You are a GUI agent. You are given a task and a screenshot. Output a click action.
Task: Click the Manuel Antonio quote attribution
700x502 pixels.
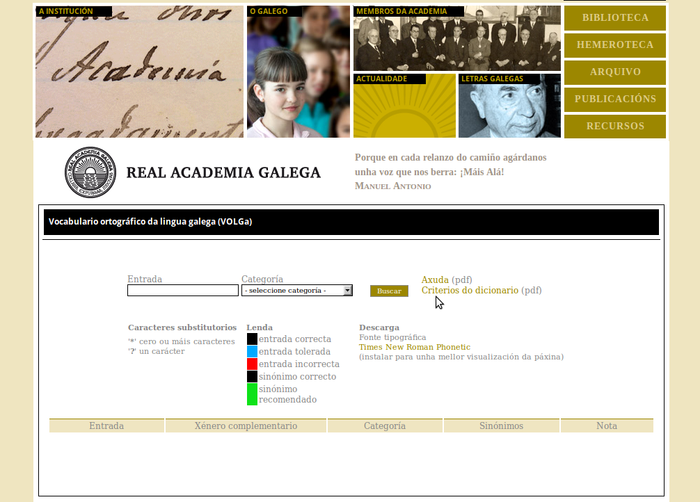[393, 186]
